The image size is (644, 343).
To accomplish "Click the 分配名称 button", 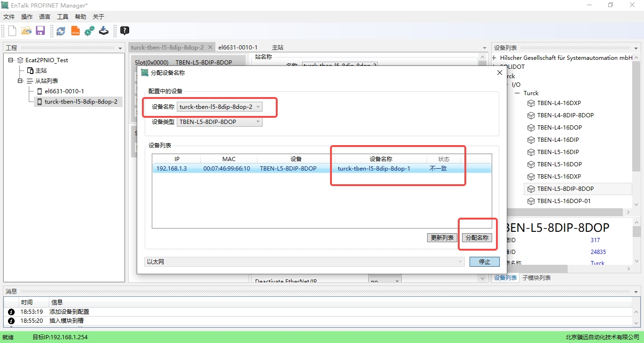I will (x=477, y=238).
